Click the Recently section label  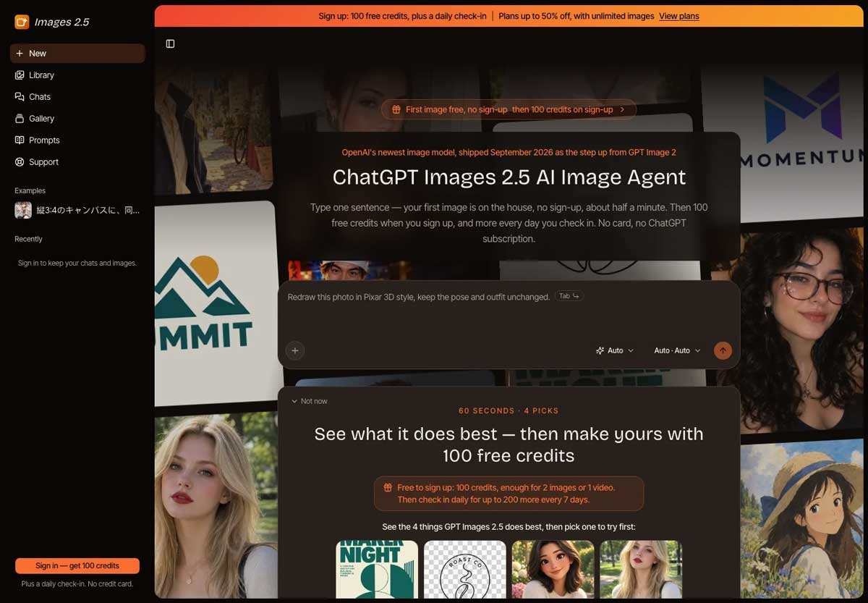coord(28,239)
